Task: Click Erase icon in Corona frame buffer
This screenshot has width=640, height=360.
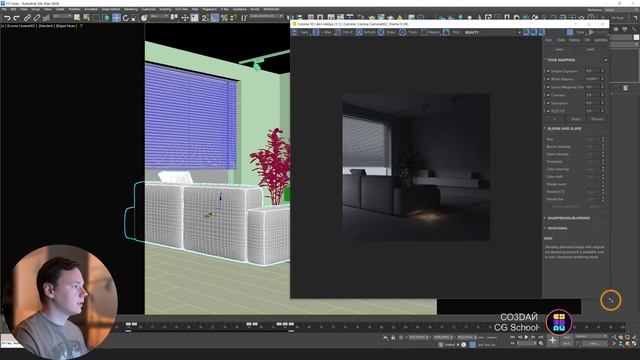Action: 381,32
